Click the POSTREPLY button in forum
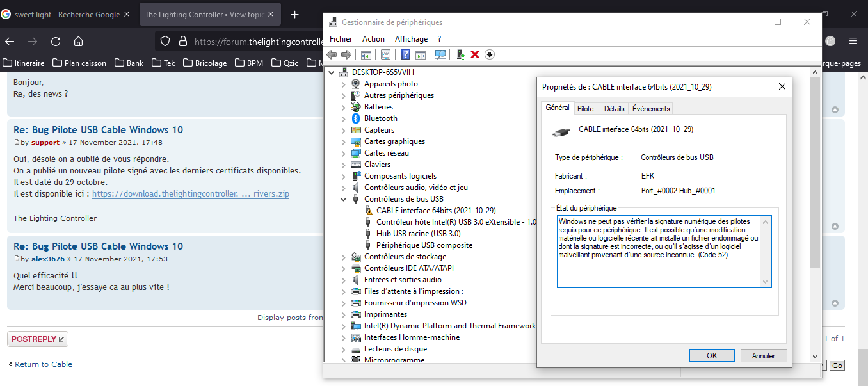The height and width of the screenshot is (386, 868). click(x=38, y=339)
